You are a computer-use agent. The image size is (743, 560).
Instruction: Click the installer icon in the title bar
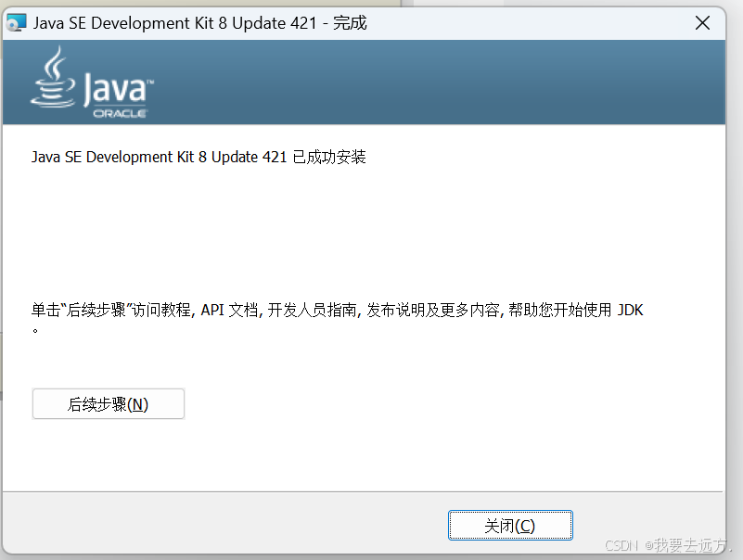(16, 22)
